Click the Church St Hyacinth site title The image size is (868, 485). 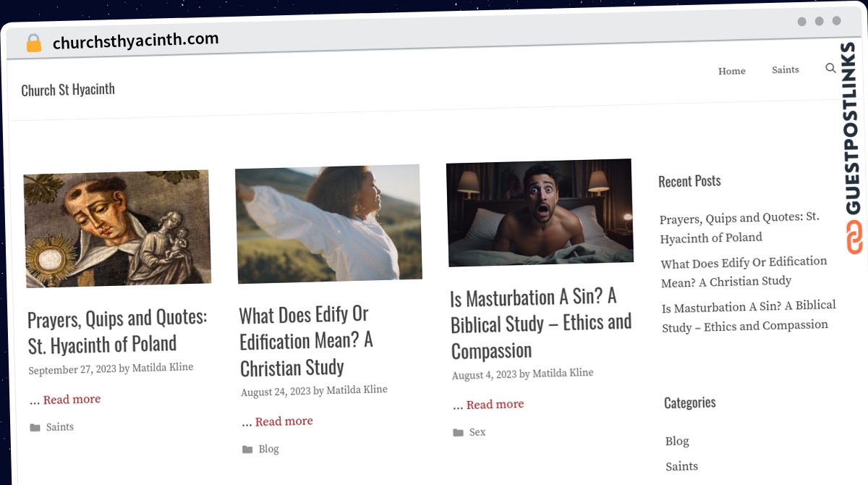(68, 90)
